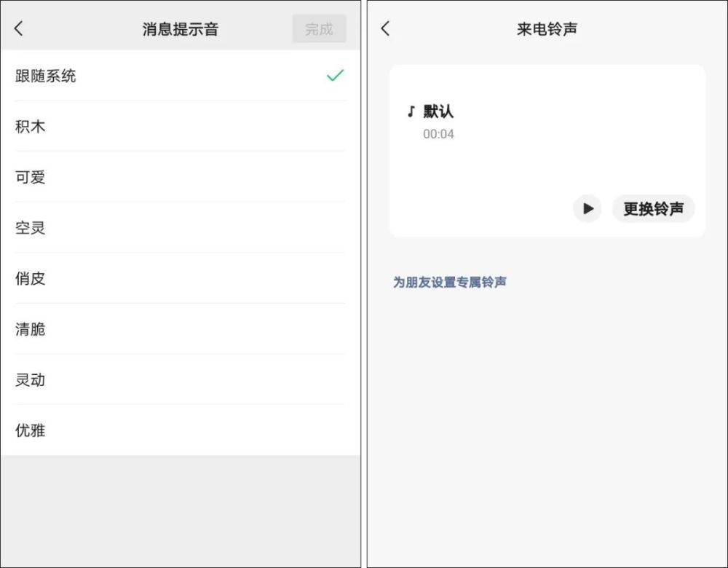
Task: Click the 默认 ringtone name
Action: (438, 111)
